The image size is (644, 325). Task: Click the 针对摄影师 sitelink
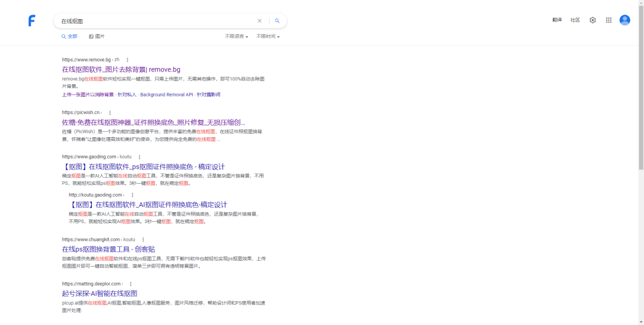tap(209, 94)
